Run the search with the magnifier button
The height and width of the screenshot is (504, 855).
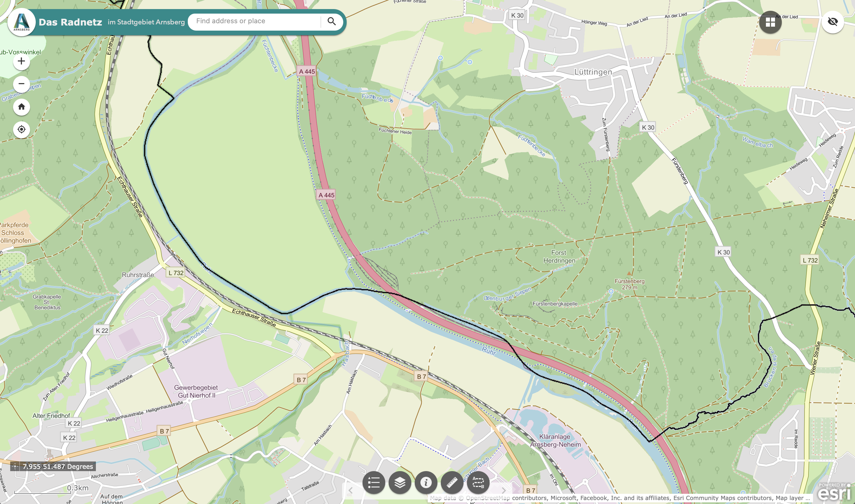pyautogui.click(x=332, y=21)
